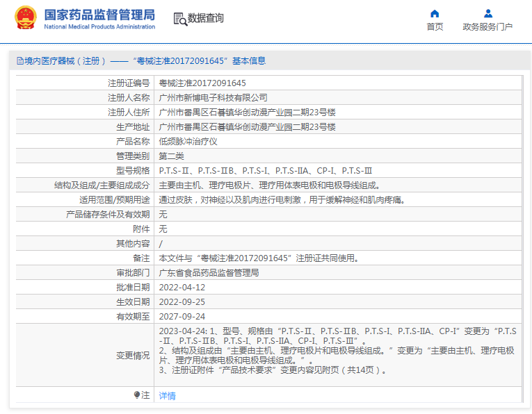
Task: Click the 首页 label
Action: pyautogui.click(x=435, y=27)
